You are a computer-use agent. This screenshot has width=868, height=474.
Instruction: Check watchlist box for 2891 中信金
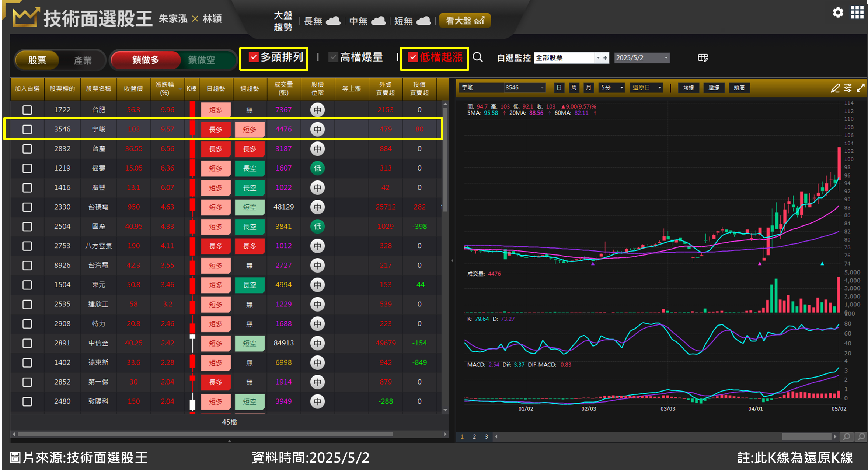point(27,343)
